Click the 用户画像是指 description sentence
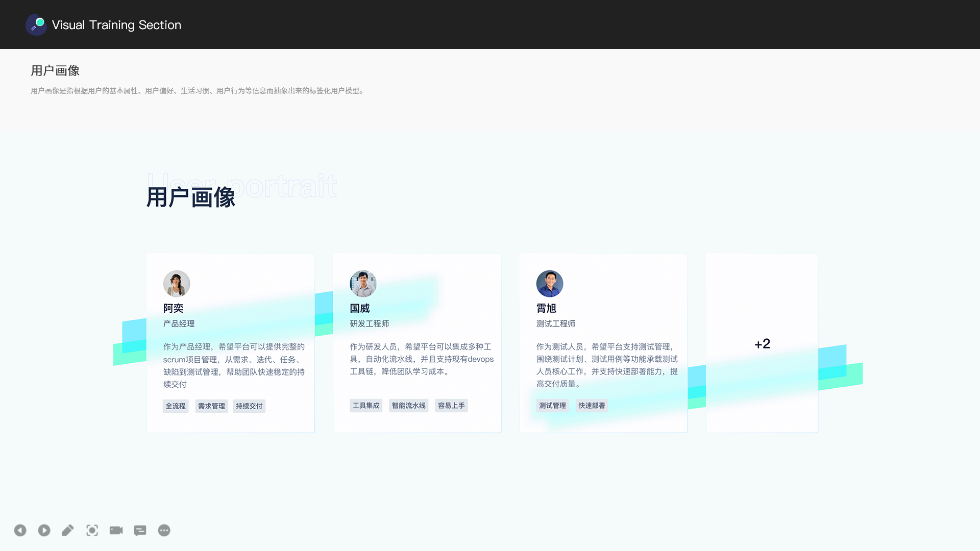980x551 pixels. [199, 91]
